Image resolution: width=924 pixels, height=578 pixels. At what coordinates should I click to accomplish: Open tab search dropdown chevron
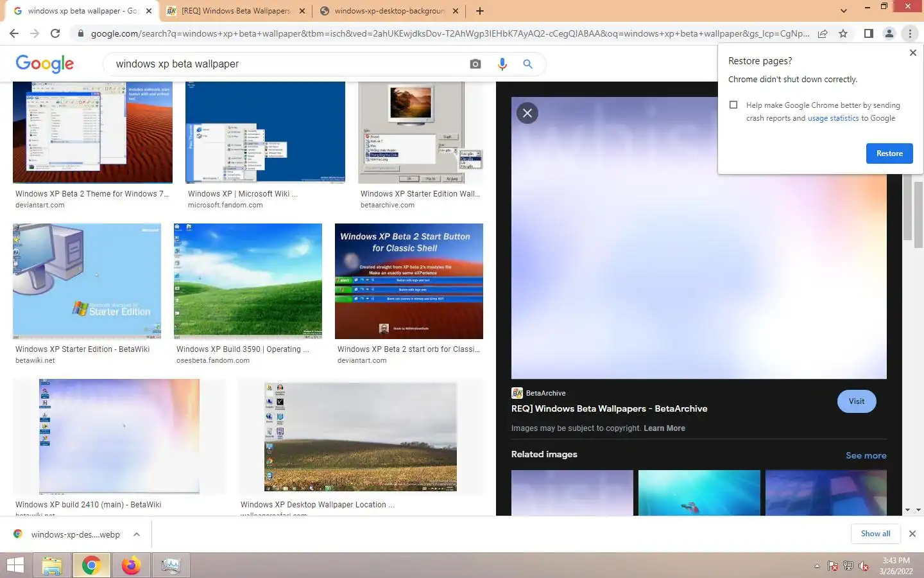tap(843, 11)
